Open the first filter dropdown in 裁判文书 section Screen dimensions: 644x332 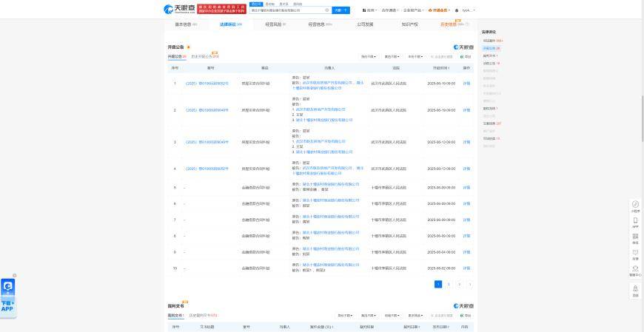pos(346,316)
